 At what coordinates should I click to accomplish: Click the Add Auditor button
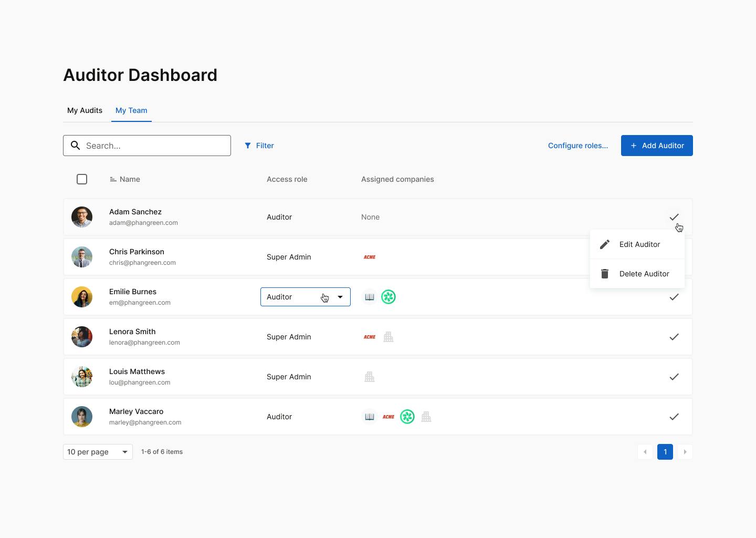[x=657, y=146]
